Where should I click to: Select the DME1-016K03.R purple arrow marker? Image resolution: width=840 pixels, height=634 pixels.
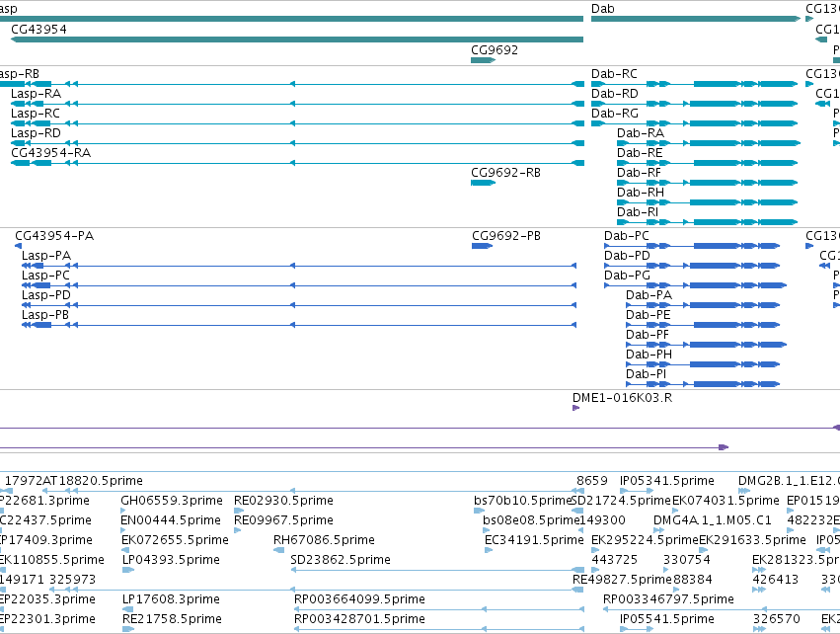[575, 408]
